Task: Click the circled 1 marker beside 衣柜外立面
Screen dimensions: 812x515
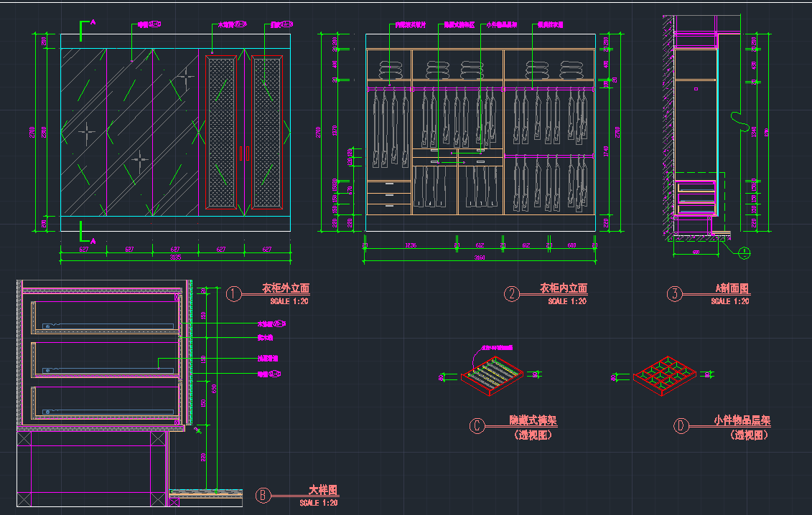Action: (234, 293)
